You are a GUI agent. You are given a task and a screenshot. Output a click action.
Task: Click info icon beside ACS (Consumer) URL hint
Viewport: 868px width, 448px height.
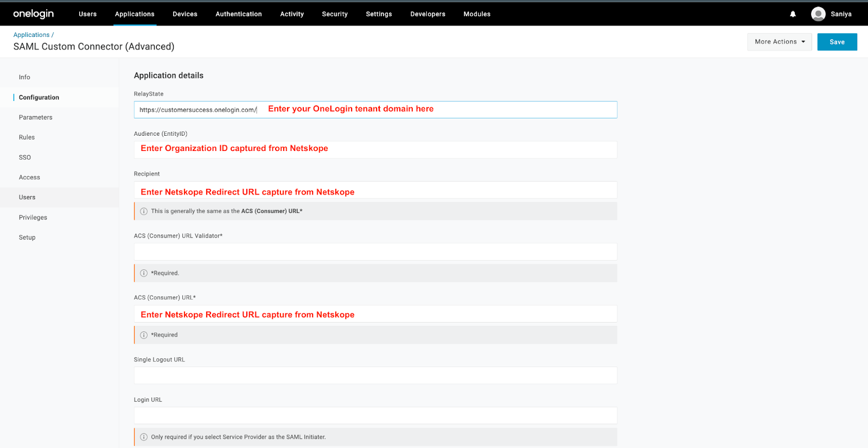point(144,211)
